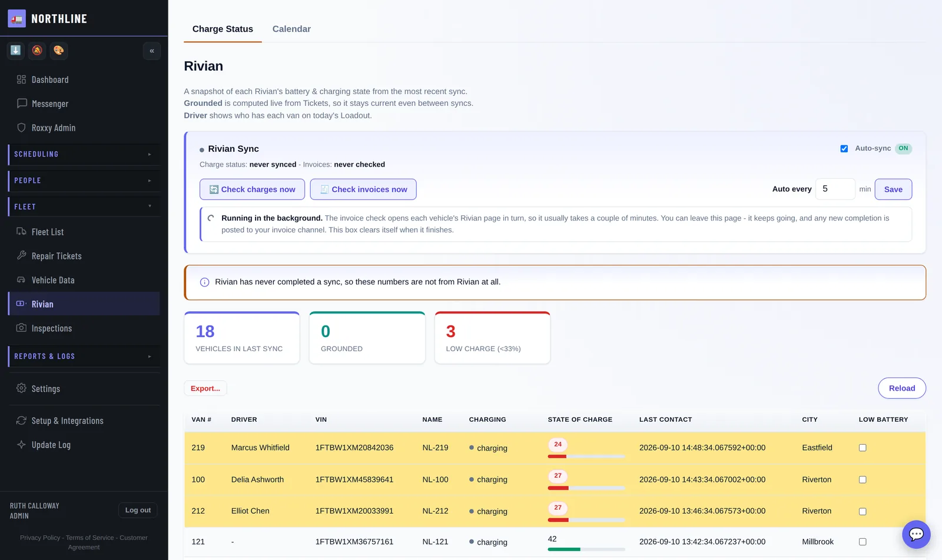Click the Vehicles in Last Sync card

(242, 338)
